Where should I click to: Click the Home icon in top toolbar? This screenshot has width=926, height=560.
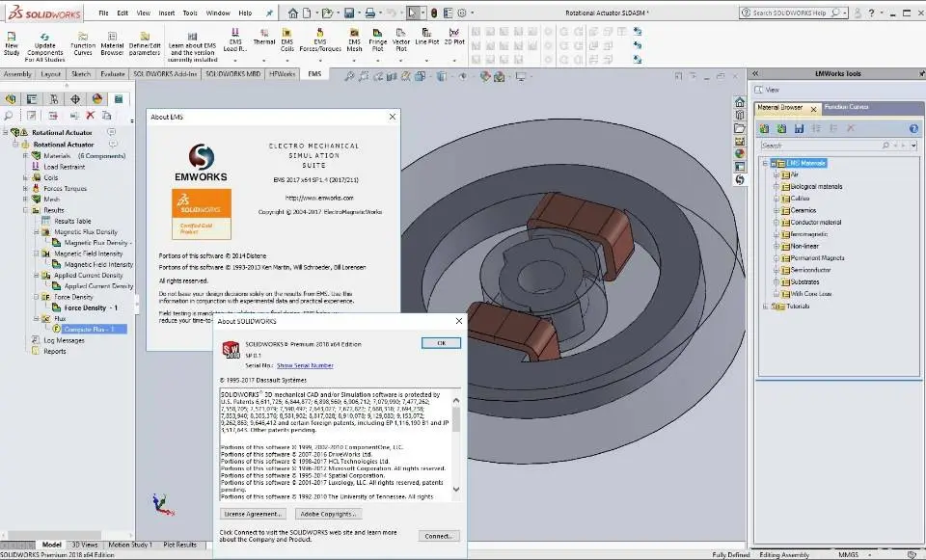(293, 13)
